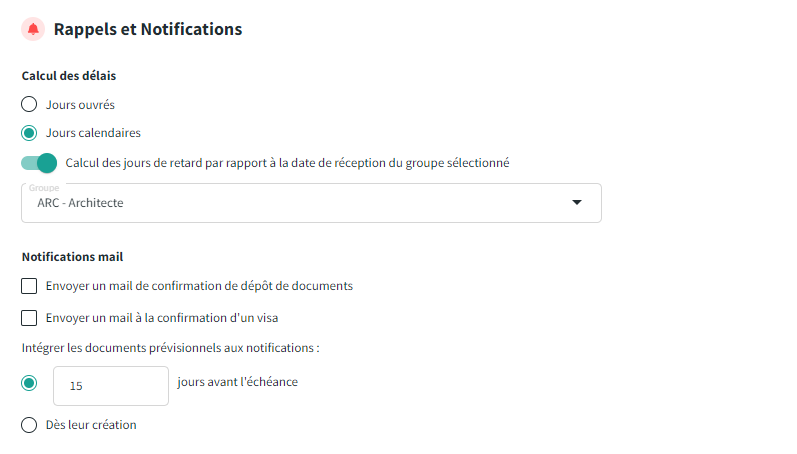The image size is (797, 454).
Task: Click the "Calcul des jours de retard" label text
Action: coord(288,163)
